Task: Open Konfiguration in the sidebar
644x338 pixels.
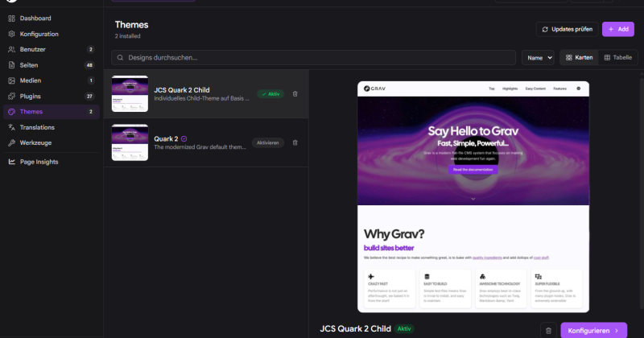Action: 52,34
